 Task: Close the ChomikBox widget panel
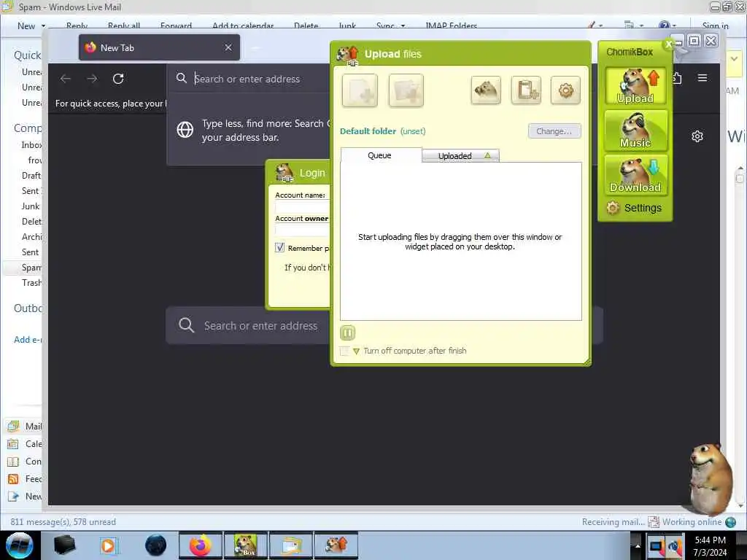coord(668,44)
